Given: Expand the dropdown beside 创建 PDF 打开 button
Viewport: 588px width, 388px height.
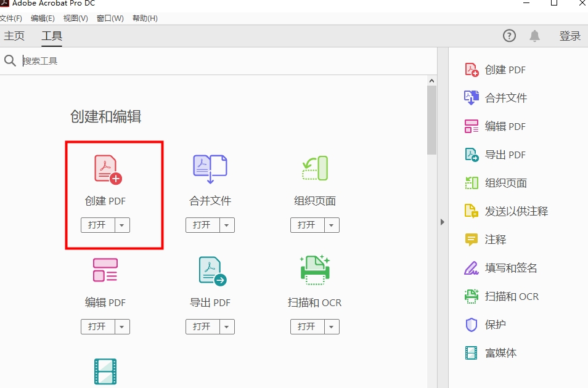Looking at the screenshot, I should click(x=123, y=225).
